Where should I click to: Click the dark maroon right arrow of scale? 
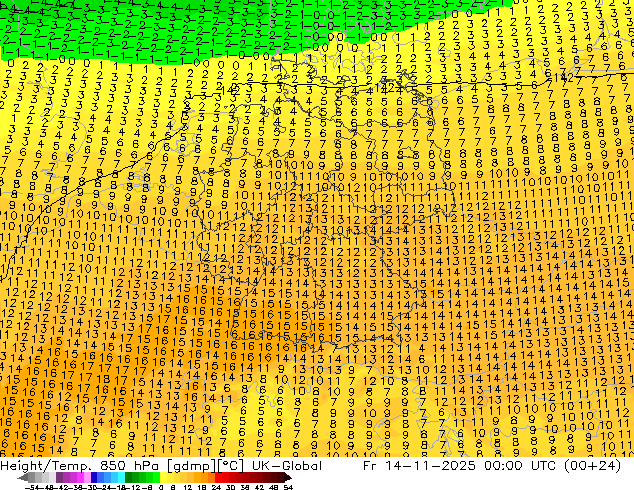288,477
